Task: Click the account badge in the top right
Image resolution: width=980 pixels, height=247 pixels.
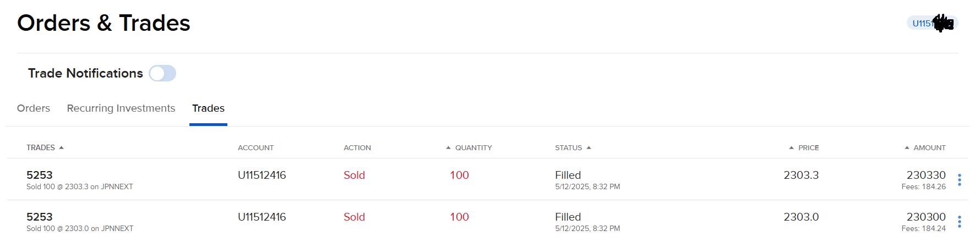Action: tap(932, 23)
